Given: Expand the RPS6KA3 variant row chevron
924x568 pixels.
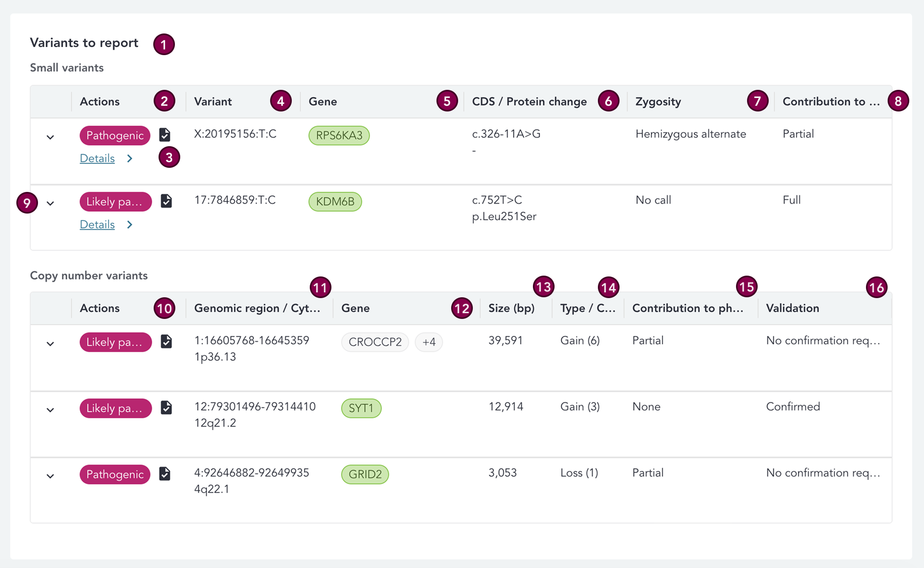Looking at the screenshot, I should tap(50, 137).
